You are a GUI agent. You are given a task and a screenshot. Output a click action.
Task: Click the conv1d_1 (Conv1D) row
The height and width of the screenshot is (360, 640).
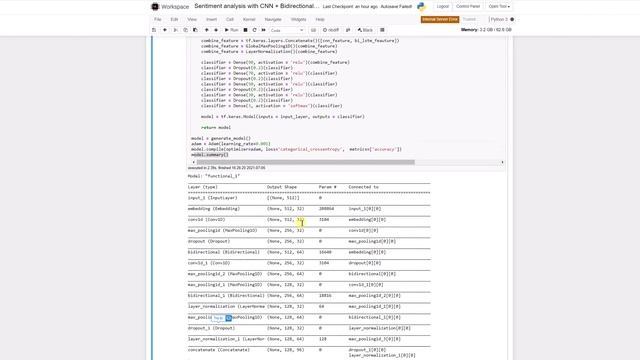[x=309, y=263]
